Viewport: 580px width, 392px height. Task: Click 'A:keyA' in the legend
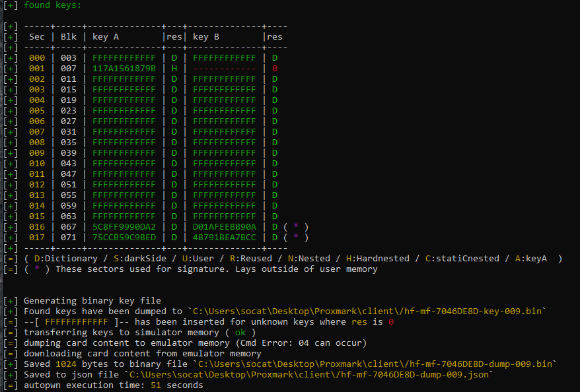(x=531, y=259)
